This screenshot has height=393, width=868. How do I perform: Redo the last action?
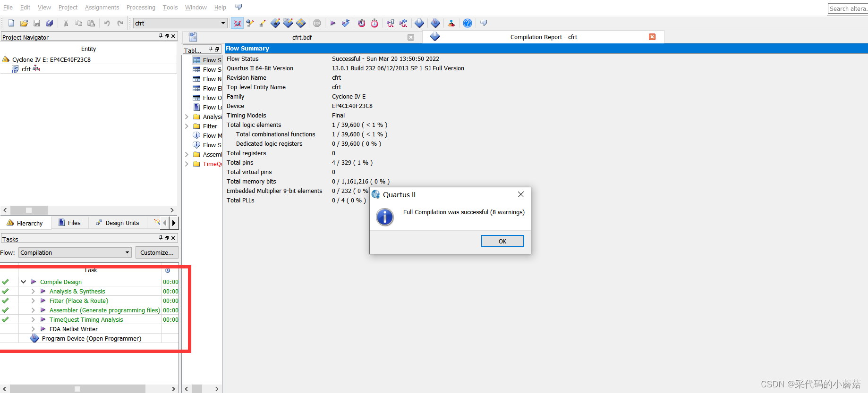120,23
